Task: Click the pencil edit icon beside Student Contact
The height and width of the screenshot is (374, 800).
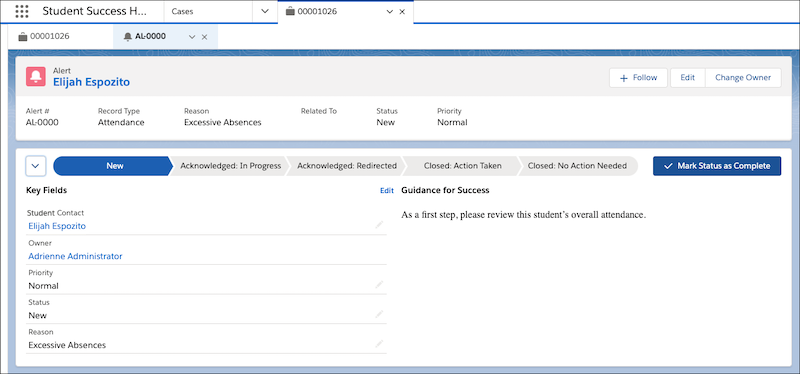Action: pyautogui.click(x=379, y=224)
